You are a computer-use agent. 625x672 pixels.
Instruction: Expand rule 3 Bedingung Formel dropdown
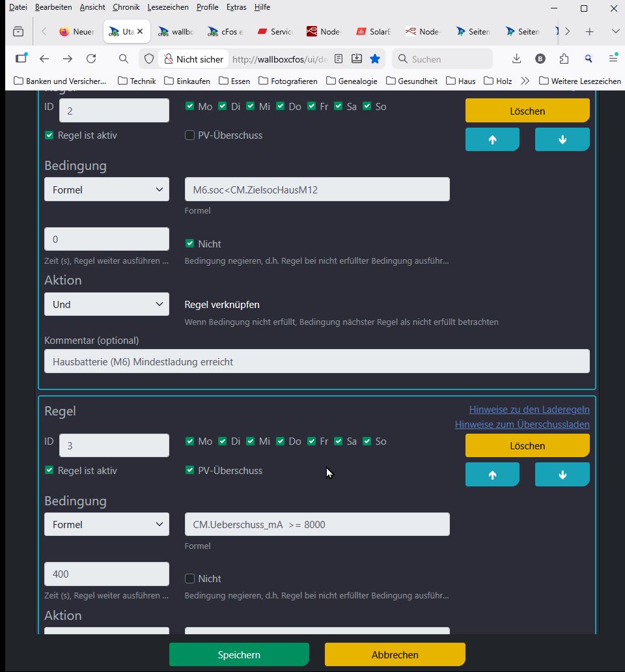[x=107, y=524]
